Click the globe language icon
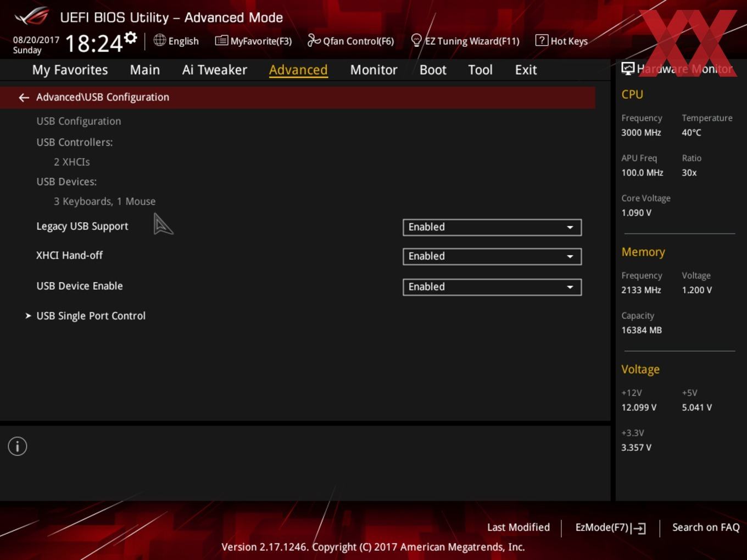The image size is (747, 560). pos(159,40)
